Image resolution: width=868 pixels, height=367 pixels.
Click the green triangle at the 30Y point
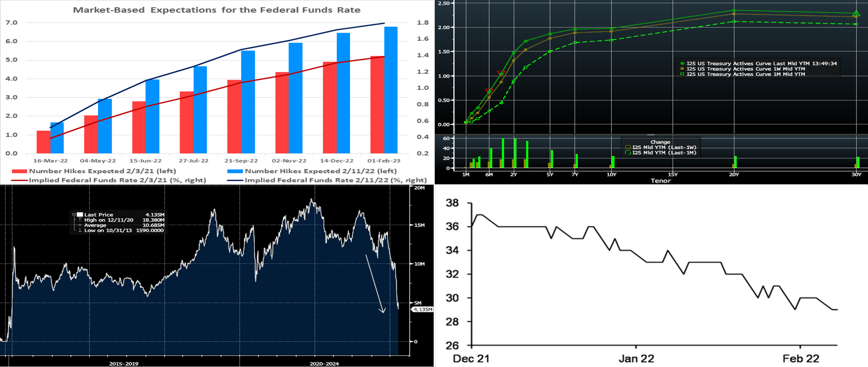(x=856, y=14)
